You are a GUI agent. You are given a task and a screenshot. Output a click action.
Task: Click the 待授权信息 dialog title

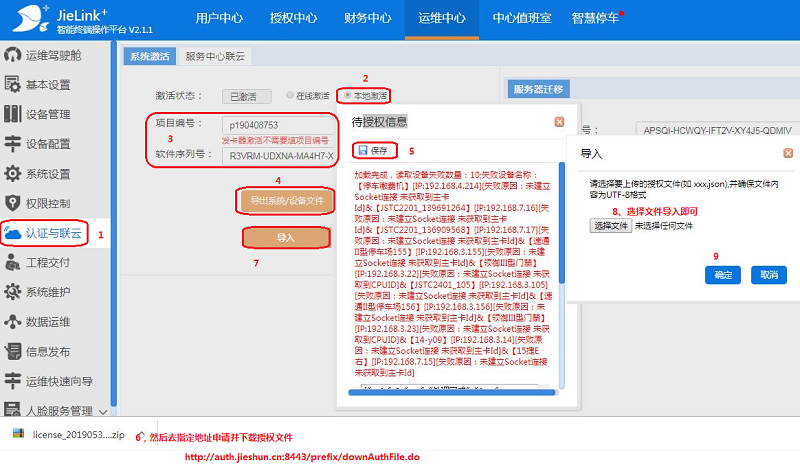[379, 121]
